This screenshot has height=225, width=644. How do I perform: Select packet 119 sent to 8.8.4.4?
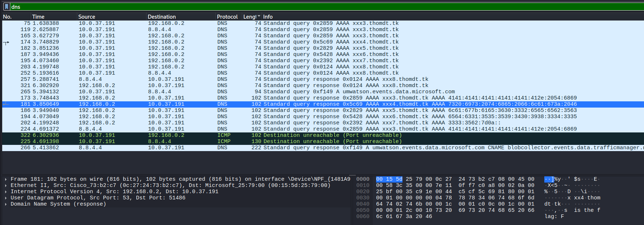point(323,30)
